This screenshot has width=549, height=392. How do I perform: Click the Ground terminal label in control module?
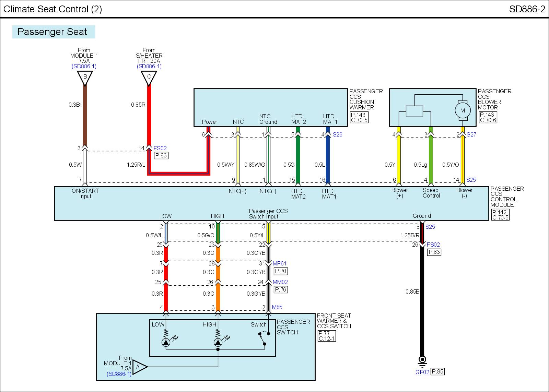point(422,216)
